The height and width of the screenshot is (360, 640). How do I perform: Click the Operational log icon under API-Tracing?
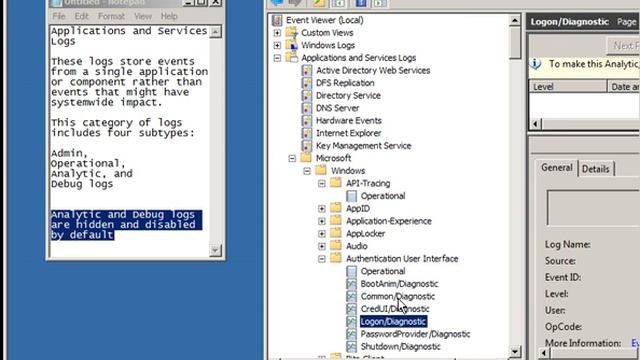pyautogui.click(x=351, y=196)
